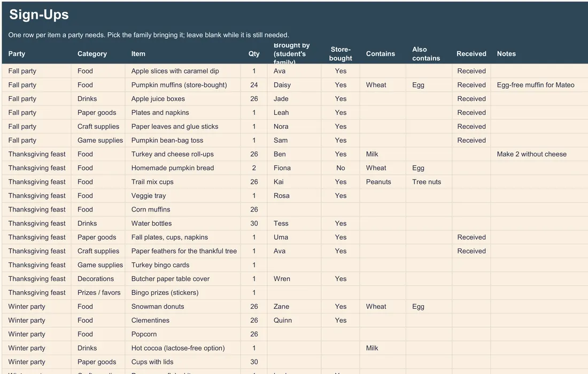Select 'Pumpkin bean-bag toss' cell
Viewport: 588px width, 374px height.
(183, 140)
